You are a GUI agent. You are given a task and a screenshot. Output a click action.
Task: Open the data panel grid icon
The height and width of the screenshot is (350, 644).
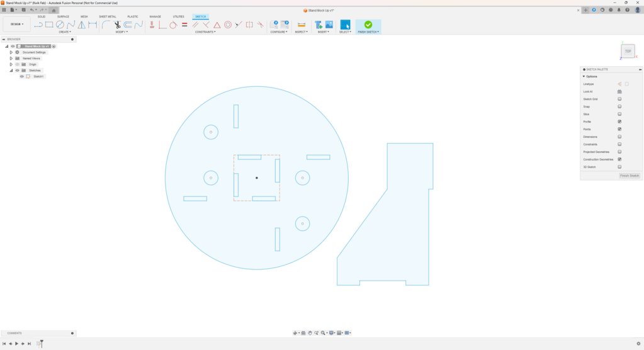point(4,10)
